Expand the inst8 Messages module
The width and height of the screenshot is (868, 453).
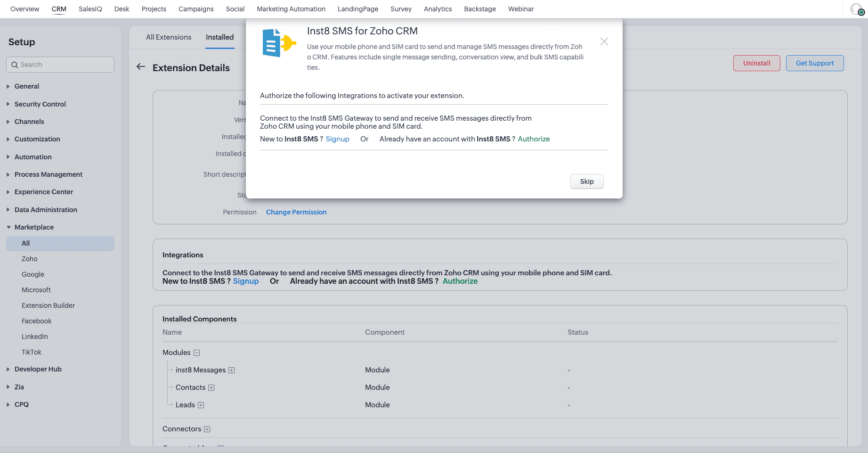point(231,370)
